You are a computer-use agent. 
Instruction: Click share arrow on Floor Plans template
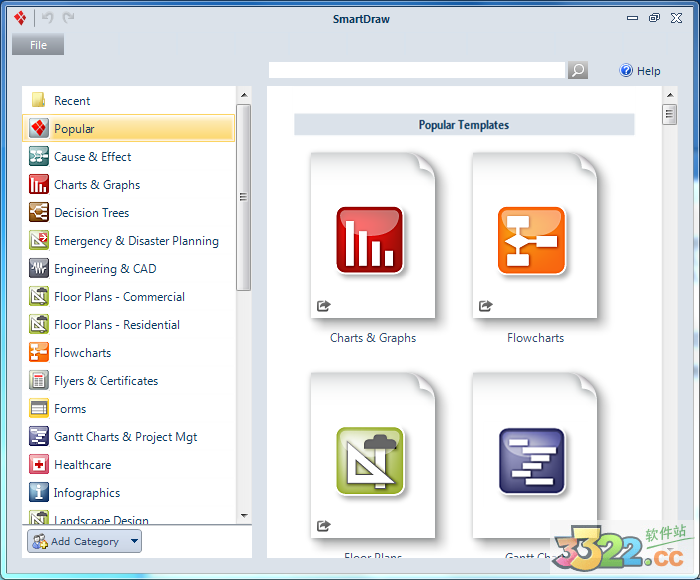coord(324,526)
